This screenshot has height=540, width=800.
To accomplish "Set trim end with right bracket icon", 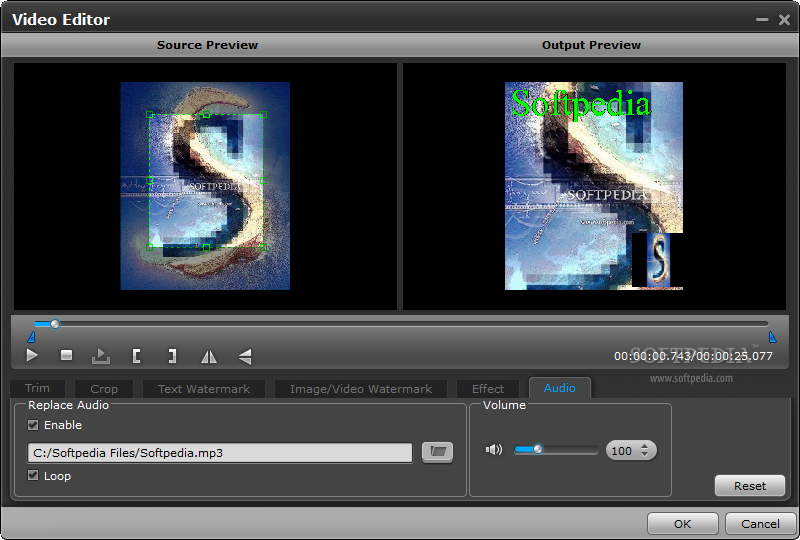I will click(x=172, y=356).
